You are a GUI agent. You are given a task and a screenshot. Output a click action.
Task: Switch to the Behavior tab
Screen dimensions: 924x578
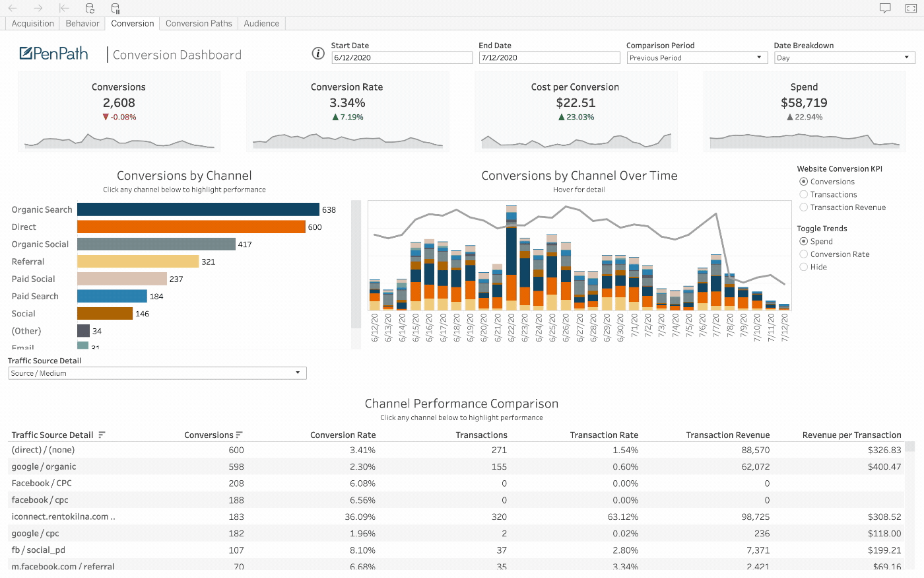click(82, 23)
